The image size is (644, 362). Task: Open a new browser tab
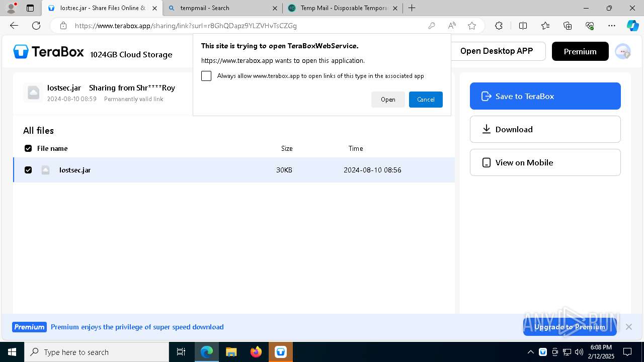click(412, 8)
